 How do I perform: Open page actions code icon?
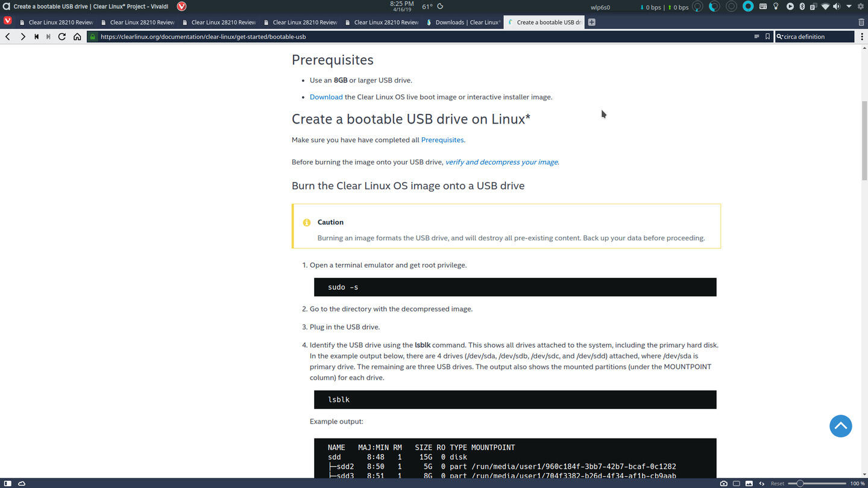(x=762, y=483)
